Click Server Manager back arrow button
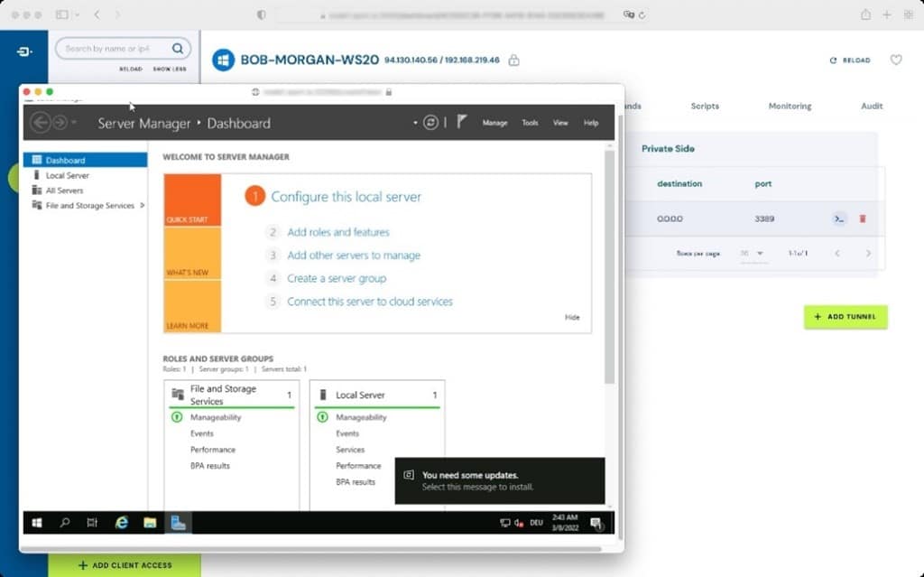Viewport: 924px width, 577px height. [41, 123]
